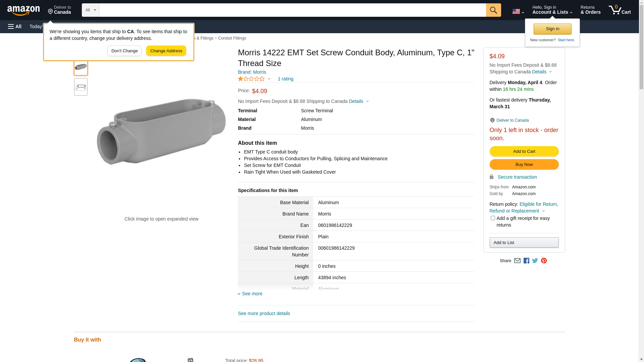Expand See more specifications
Screen dimensions: 644x362
[252, 294]
